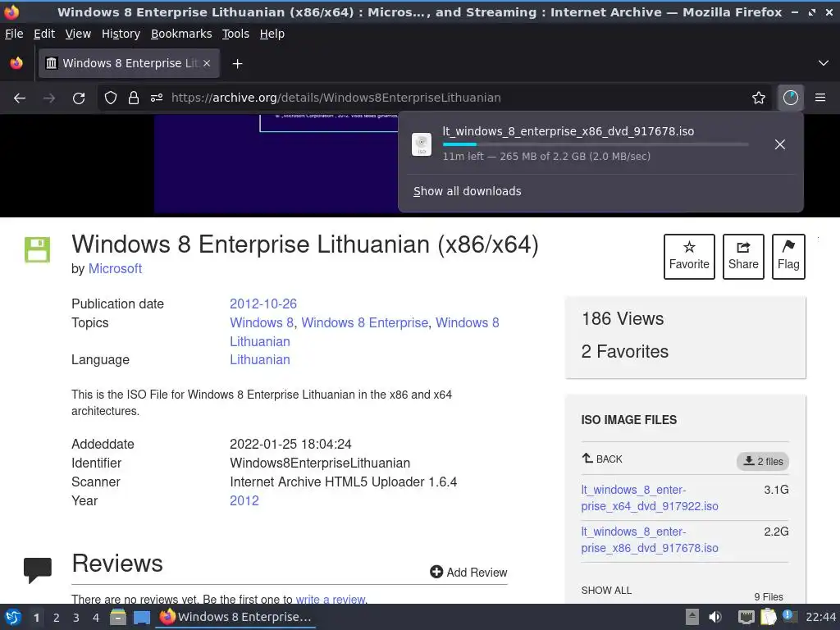Open publication date 2012-10-26 link
This screenshot has width=840, height=630.
pos(263,304)
